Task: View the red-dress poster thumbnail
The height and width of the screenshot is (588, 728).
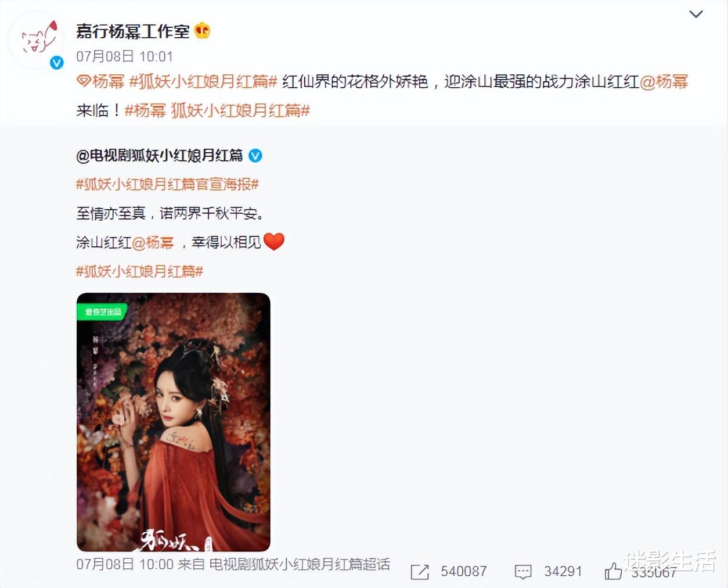Action: click(x=174, y=422)
